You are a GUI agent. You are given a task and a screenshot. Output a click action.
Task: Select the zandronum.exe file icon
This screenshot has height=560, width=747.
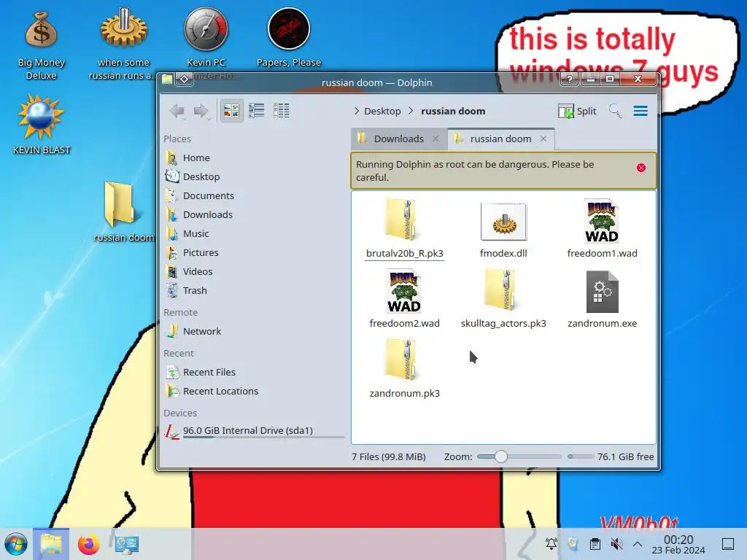pyautogui.click(x=602, y=292)
